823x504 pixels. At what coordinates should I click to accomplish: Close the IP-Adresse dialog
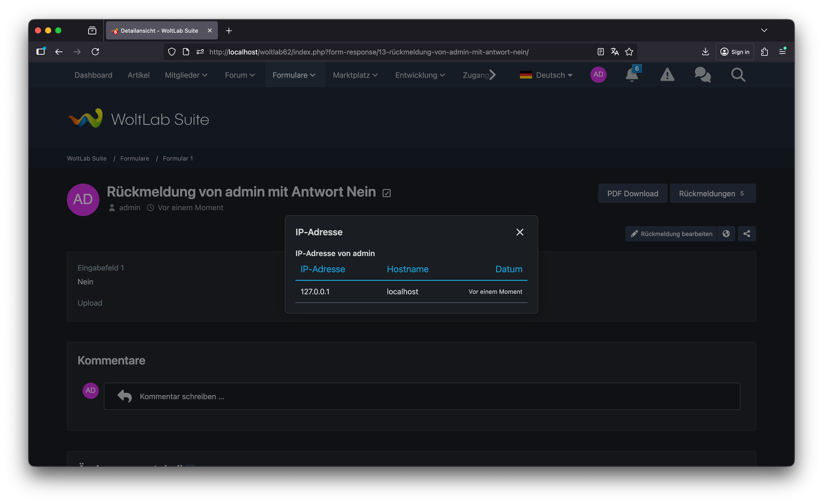tap(520, 232)
